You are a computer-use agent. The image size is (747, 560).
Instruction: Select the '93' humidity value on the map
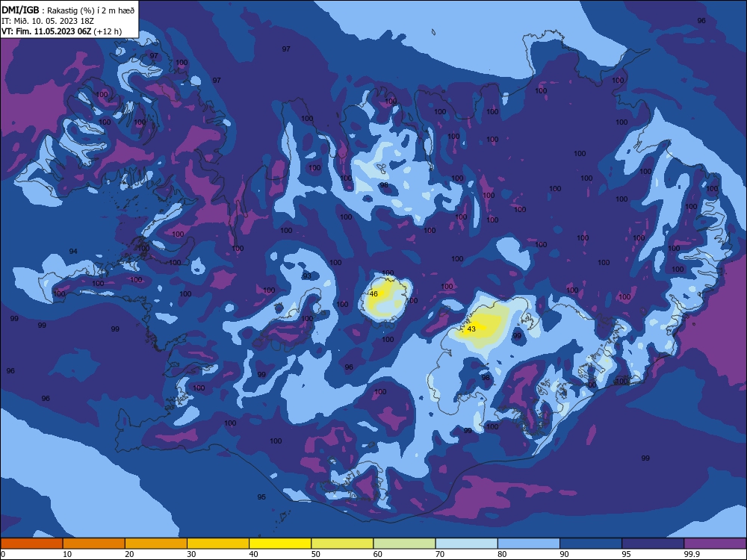point(307,276)
